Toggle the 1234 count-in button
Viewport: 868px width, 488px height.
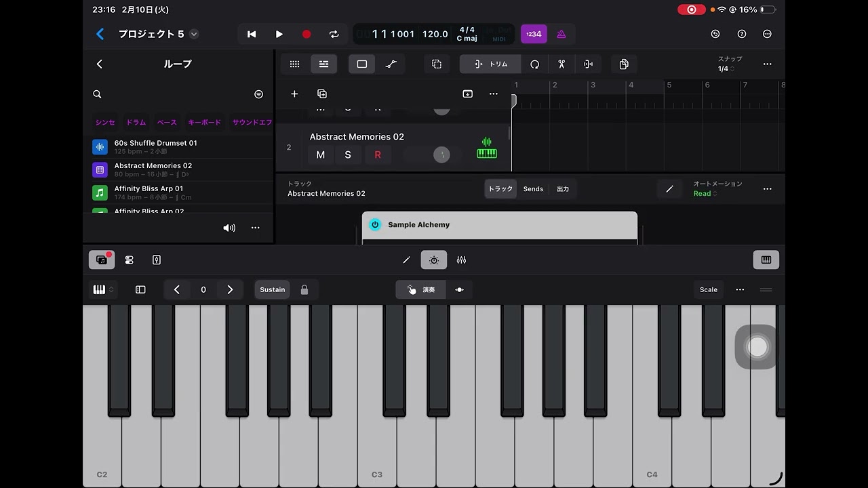(534, 34)
